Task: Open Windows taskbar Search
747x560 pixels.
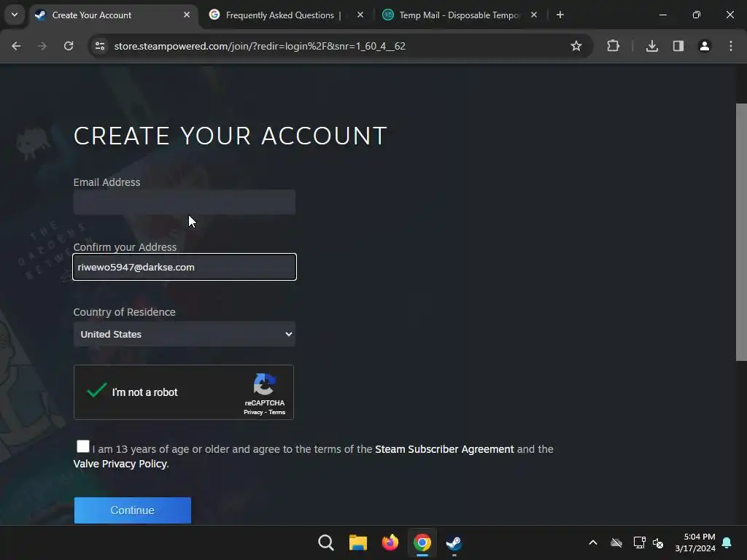Action: click(x=326, y=542)
